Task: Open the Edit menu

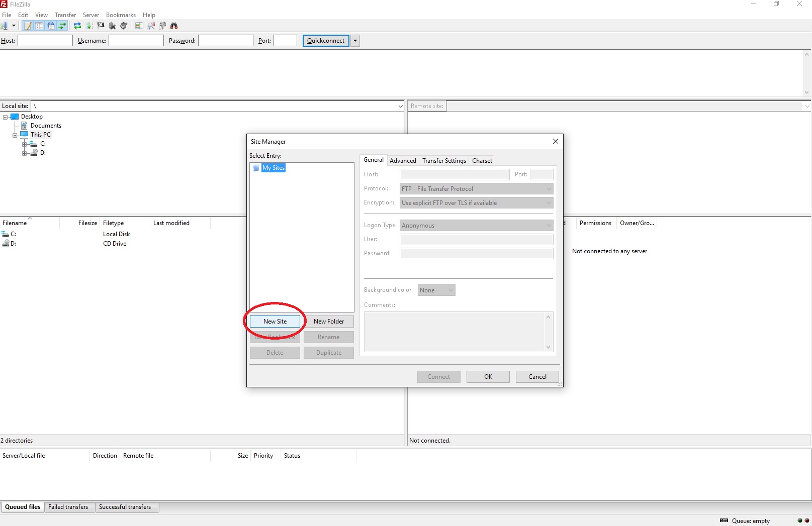Action: click(23, 15)
